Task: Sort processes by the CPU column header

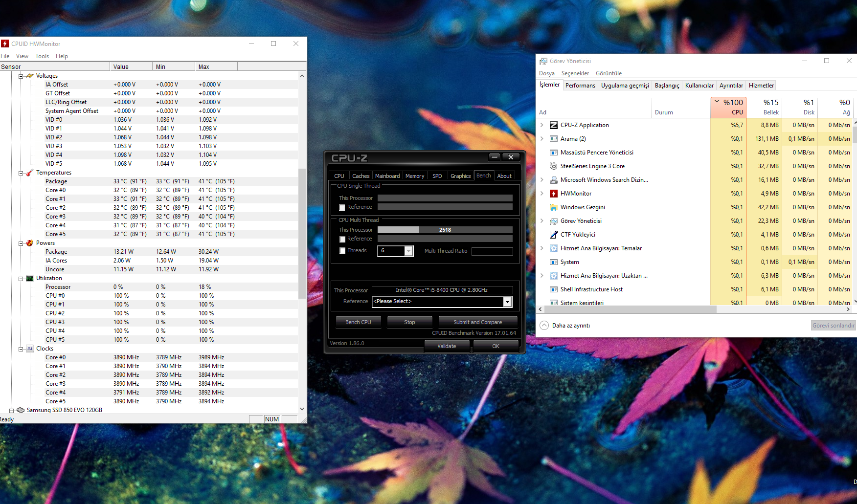Action: (x=728, y=107)
